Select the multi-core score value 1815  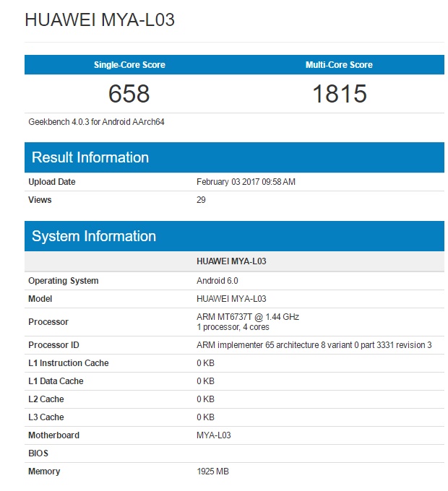point(339,93)
